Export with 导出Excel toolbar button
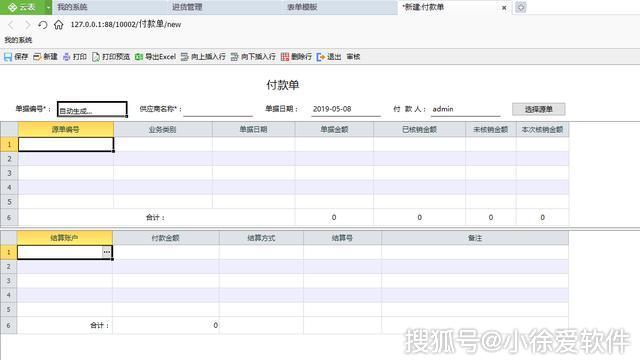Viewport: 640px width, 360px height. [x=156, y=57]
